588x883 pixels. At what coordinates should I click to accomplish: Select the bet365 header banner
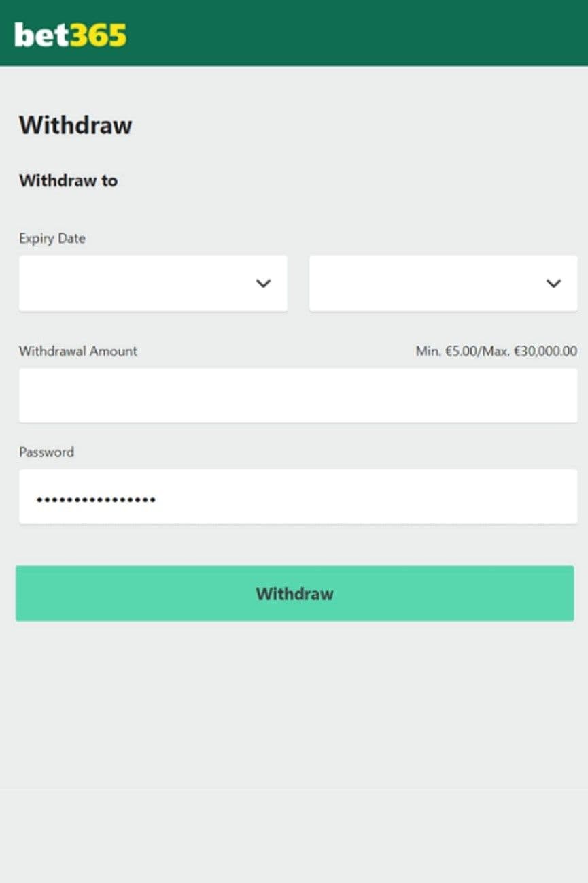[x=294, y=33]
